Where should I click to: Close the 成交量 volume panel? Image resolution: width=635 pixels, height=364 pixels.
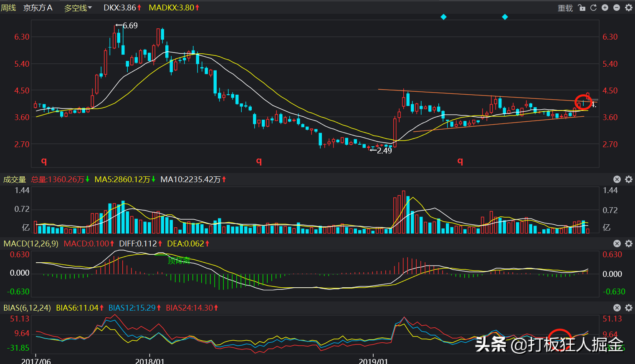point(617,179)
